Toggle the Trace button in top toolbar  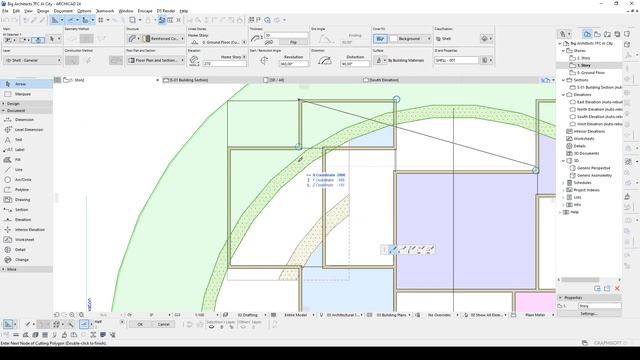(x=162, y=20)
